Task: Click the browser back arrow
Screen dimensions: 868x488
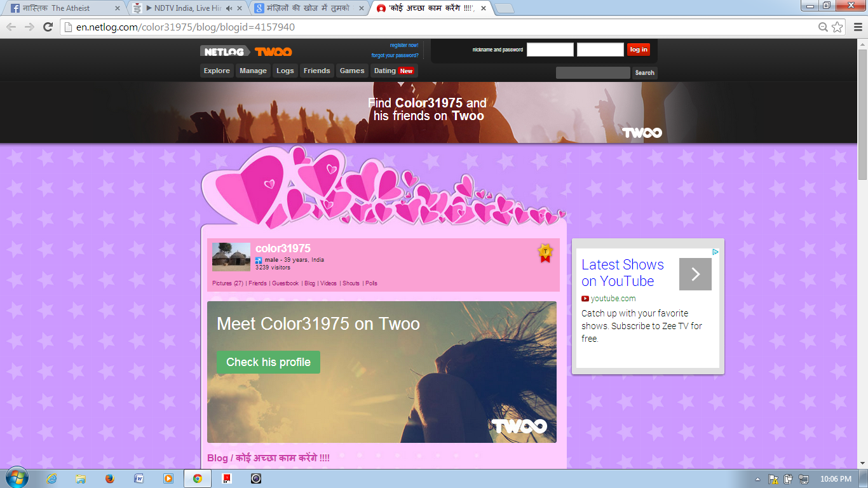Action: click(x=11, y=27)
